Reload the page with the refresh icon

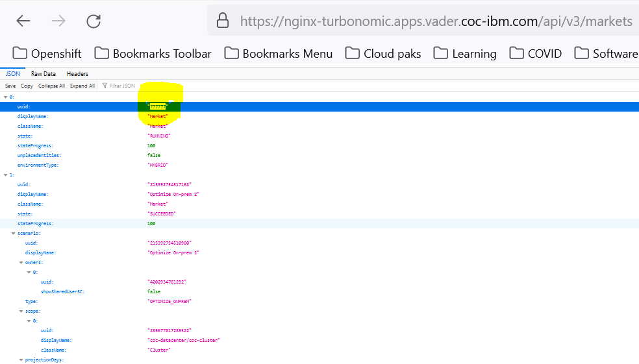(x=94, y=21)
